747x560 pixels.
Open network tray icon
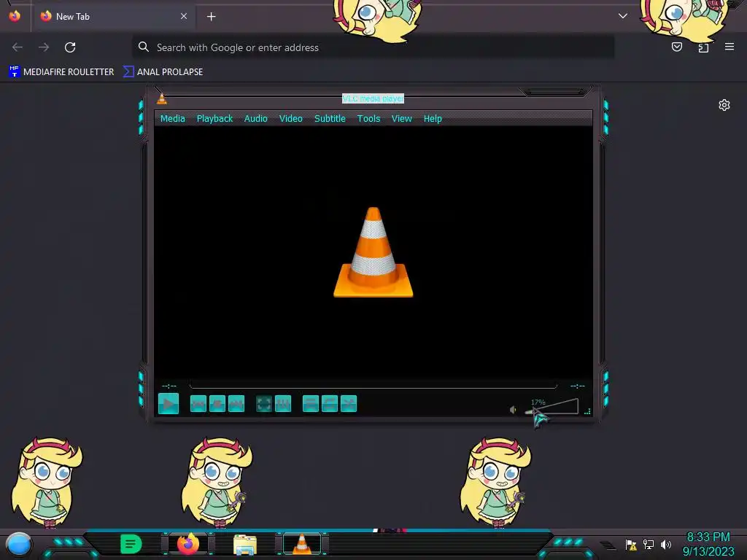(649, 544)
